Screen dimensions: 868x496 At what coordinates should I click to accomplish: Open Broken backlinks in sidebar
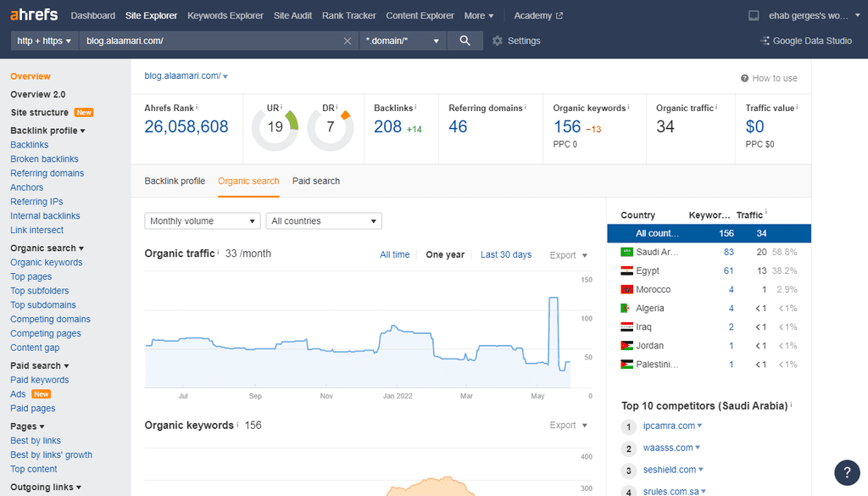[44, 159]
